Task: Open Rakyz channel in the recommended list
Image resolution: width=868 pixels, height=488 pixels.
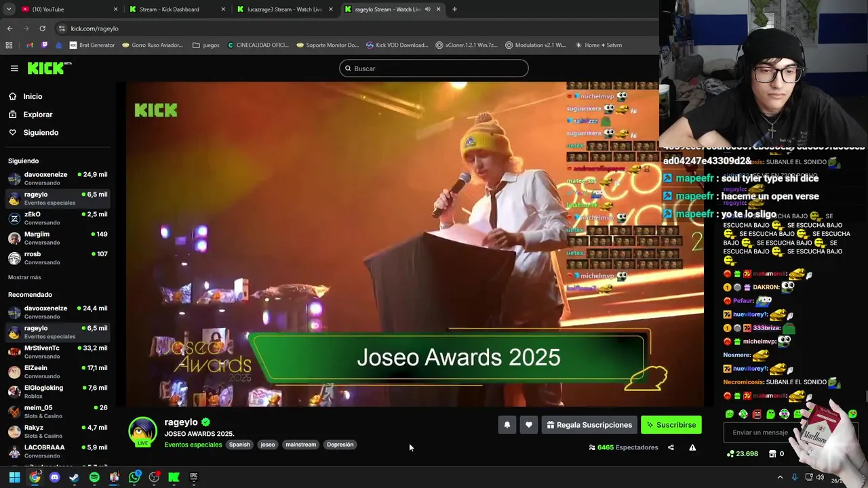Action: point(57,431)
